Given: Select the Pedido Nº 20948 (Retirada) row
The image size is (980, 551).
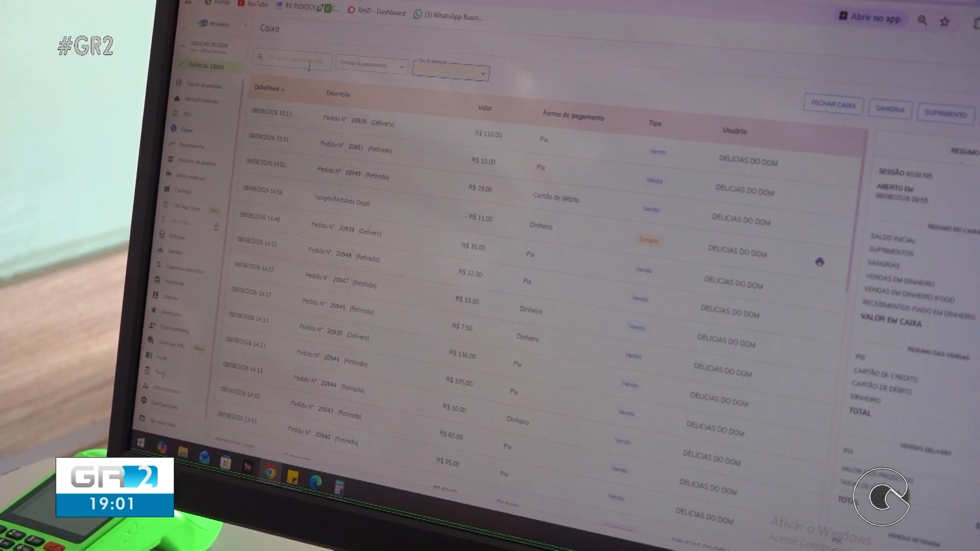Looking at the screenshot, I should pos(344,254).
